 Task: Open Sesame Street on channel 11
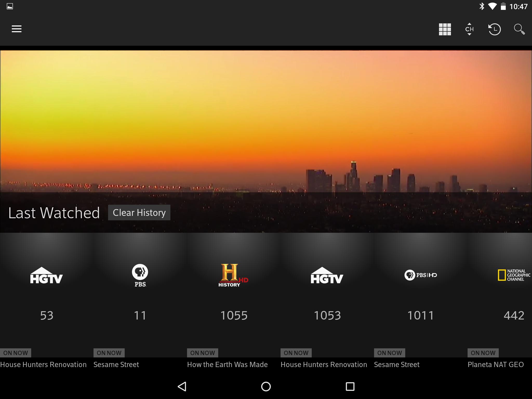pyautogui.click(x=116, y=364)
